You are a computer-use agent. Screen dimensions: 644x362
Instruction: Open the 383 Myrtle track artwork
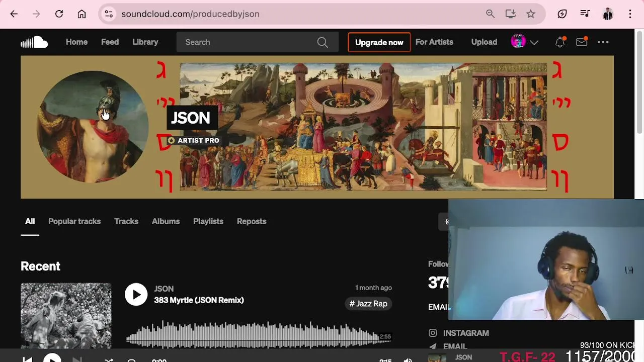[x=66, y=316]
